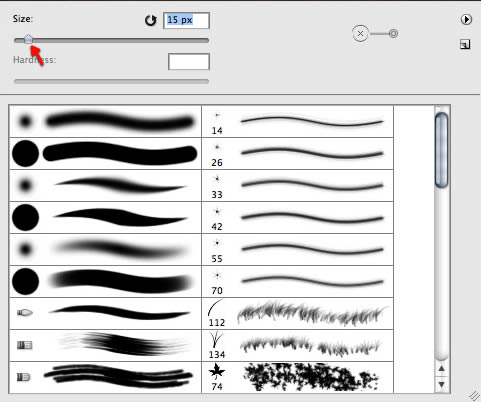Pick the 70 spatter brush preset
This screenshot has height=402, width=481.
click(x=297, y=281)
